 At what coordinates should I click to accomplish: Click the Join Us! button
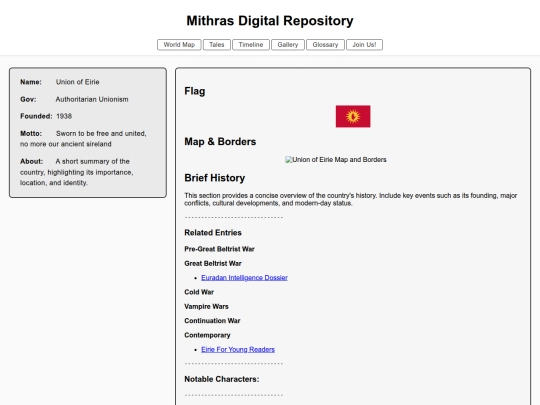364,45
